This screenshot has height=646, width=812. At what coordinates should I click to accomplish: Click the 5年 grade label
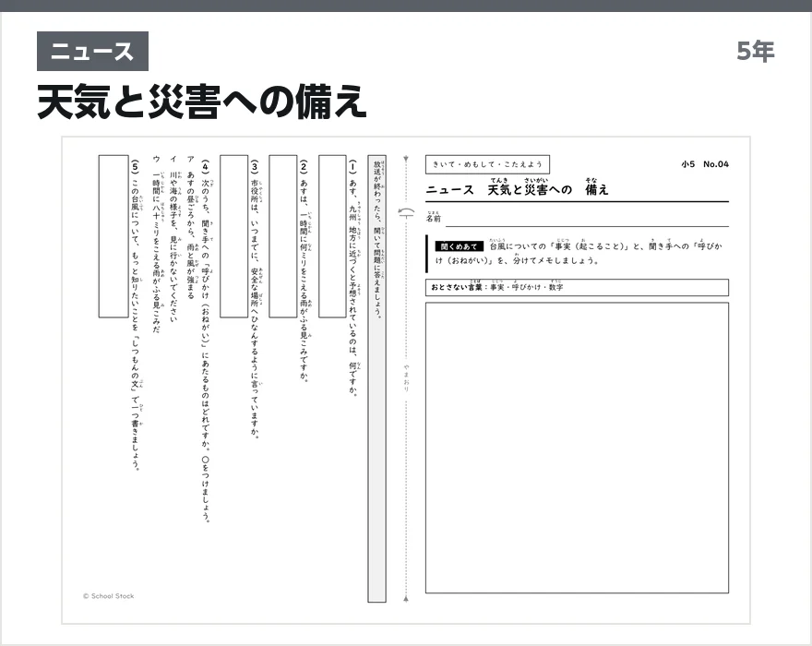tap(756, 52)
